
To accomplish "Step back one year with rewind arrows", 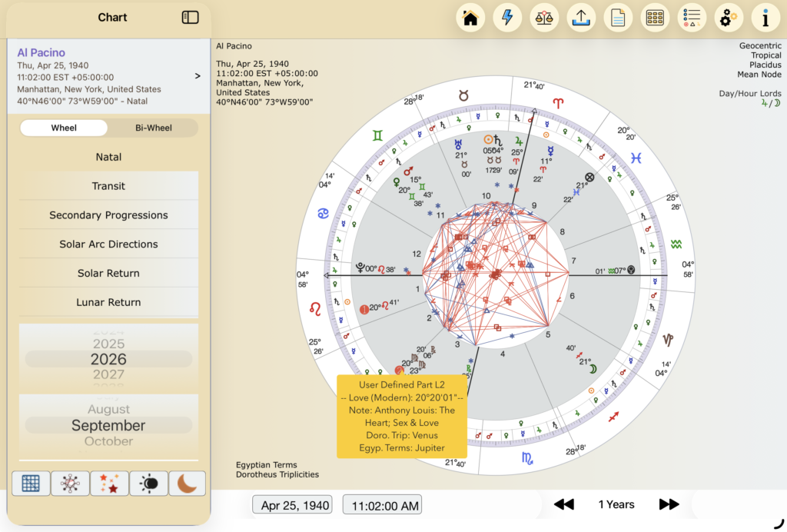I will coord(563,504).
